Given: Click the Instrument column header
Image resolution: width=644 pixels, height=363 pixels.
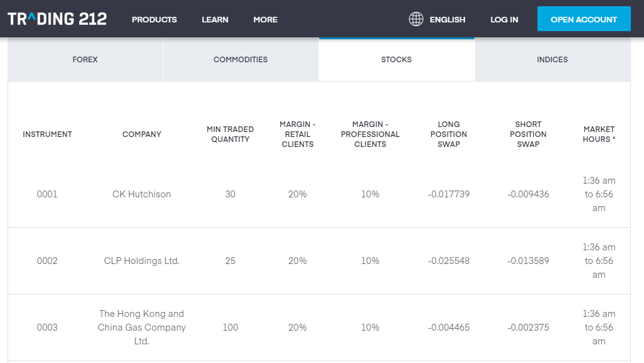Looking at the screenshot, I should tap(47, 134).
